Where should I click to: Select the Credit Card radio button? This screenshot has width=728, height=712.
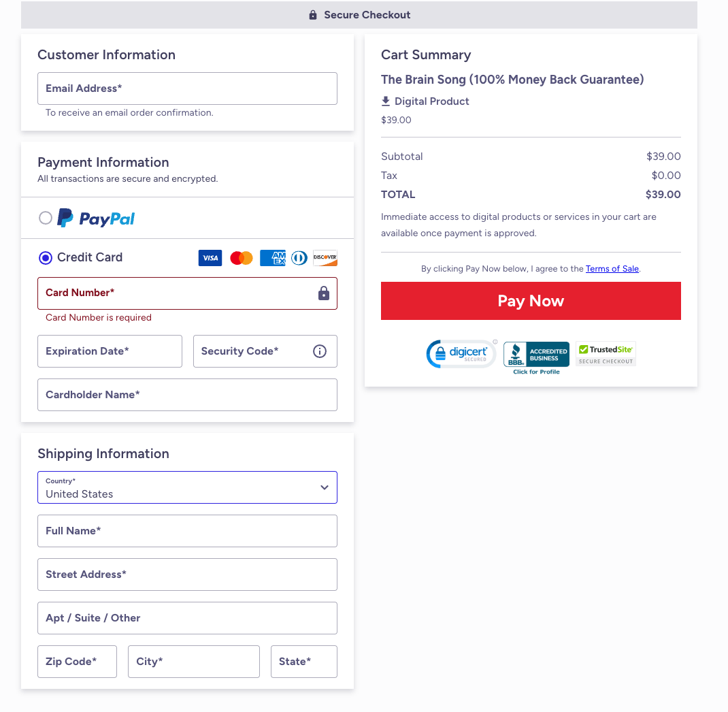coord(46,257)
